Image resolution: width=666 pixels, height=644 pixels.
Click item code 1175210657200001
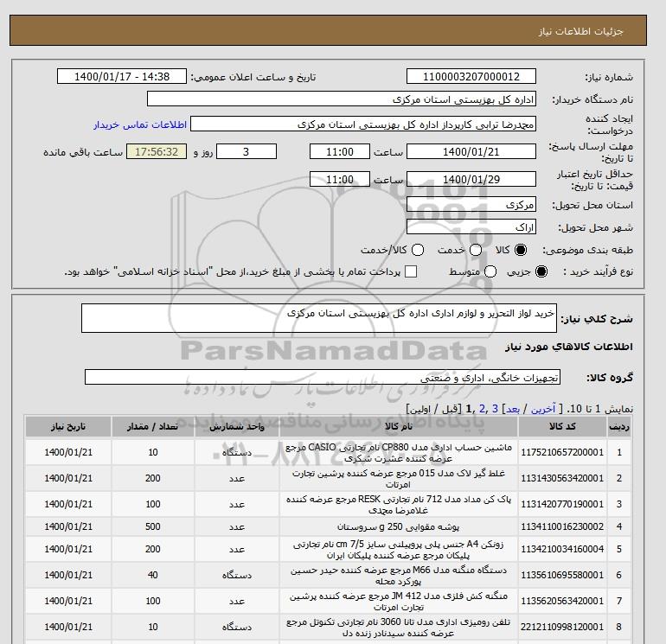(x=562, y=453)
